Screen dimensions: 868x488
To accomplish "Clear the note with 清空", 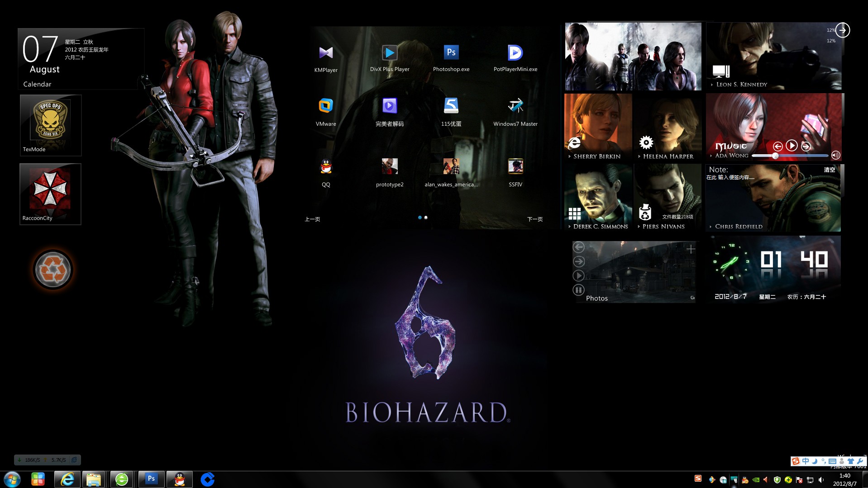I will (x=830, y=170).
